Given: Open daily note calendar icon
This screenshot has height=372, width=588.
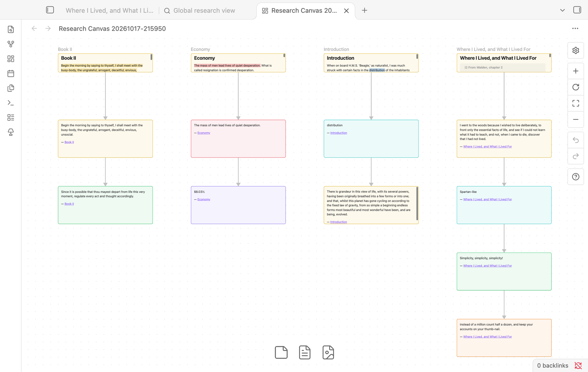Looking at the screenshot, I should pos(11,73).
